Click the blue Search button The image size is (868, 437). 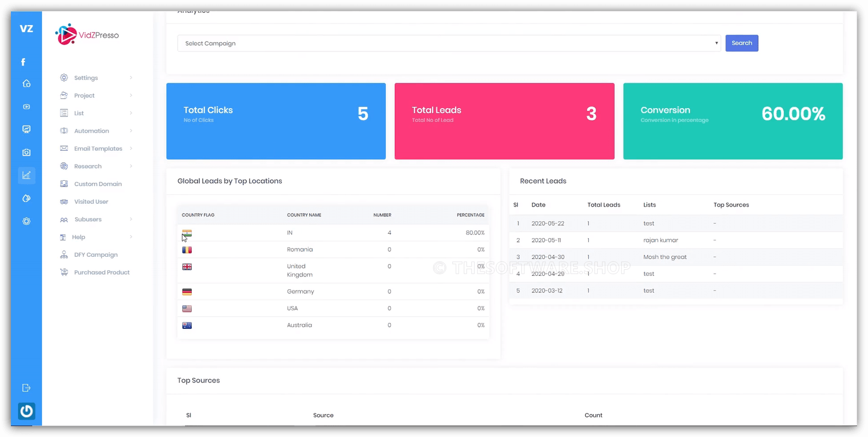coord(741,43)
